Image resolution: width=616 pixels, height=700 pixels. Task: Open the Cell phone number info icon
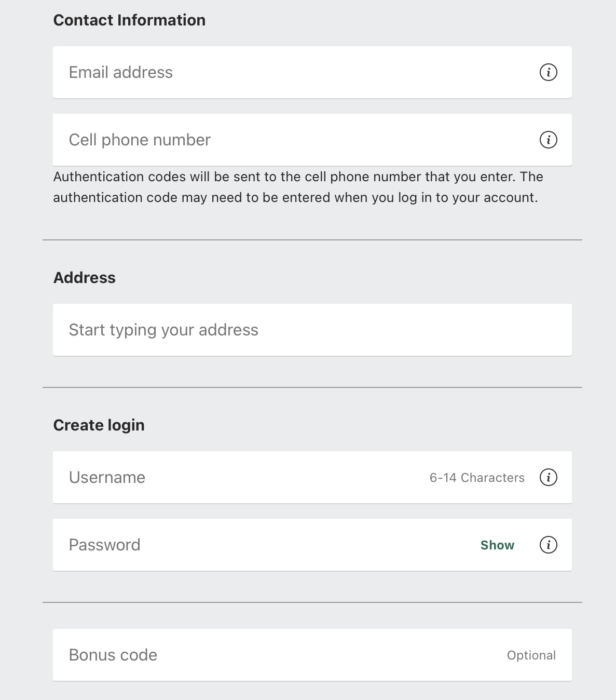click(x=549, y=140)
